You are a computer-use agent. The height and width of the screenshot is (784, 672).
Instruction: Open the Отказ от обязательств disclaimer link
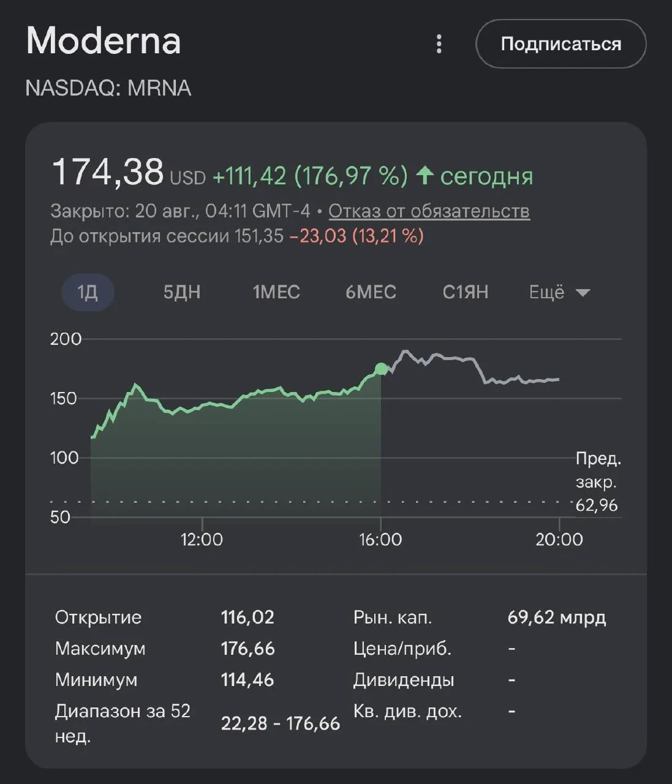click(x=429, y=211)
